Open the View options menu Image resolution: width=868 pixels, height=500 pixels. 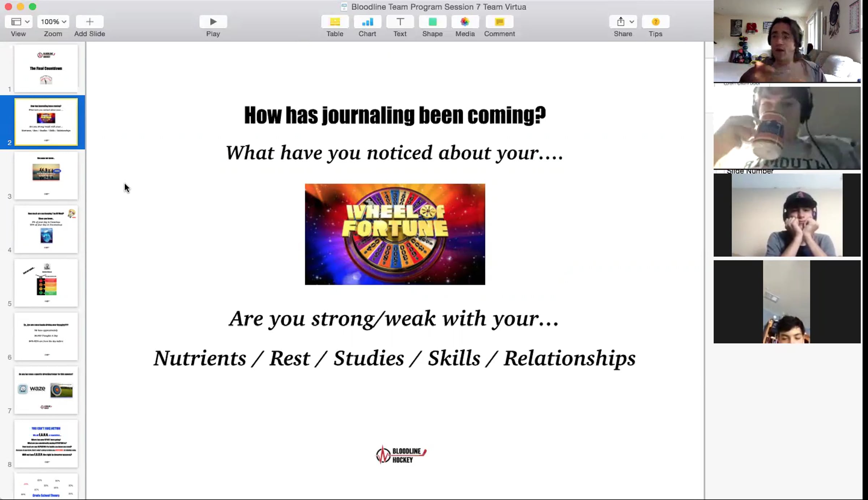pos(18,22)
